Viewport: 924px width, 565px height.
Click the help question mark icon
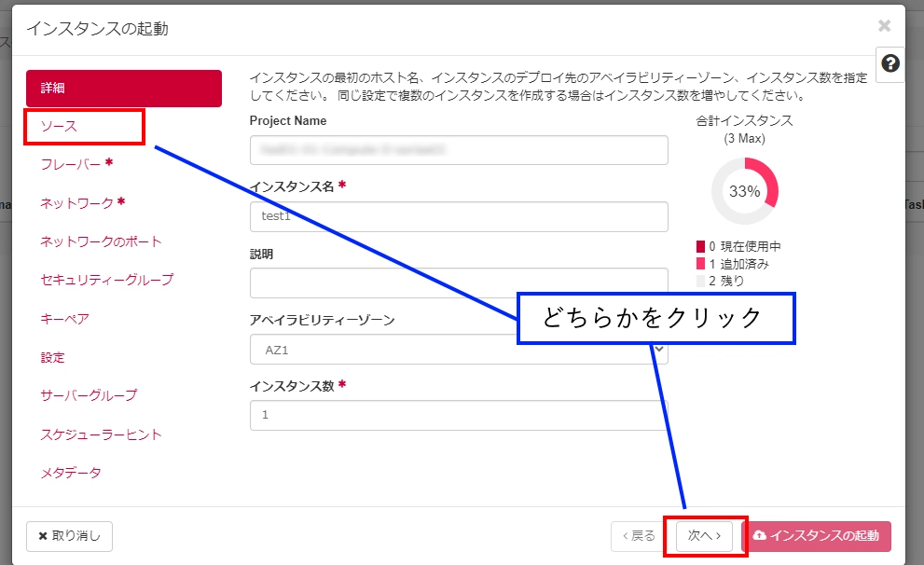[890, 63]
